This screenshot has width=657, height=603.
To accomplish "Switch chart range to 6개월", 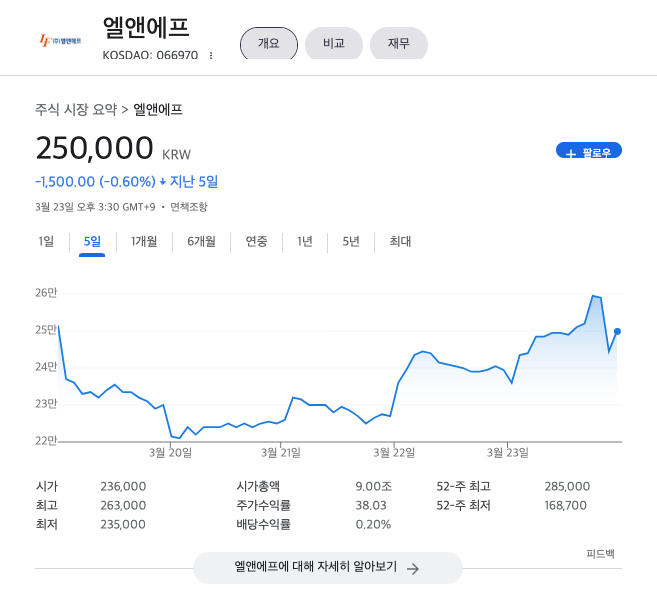I will 202,241.
